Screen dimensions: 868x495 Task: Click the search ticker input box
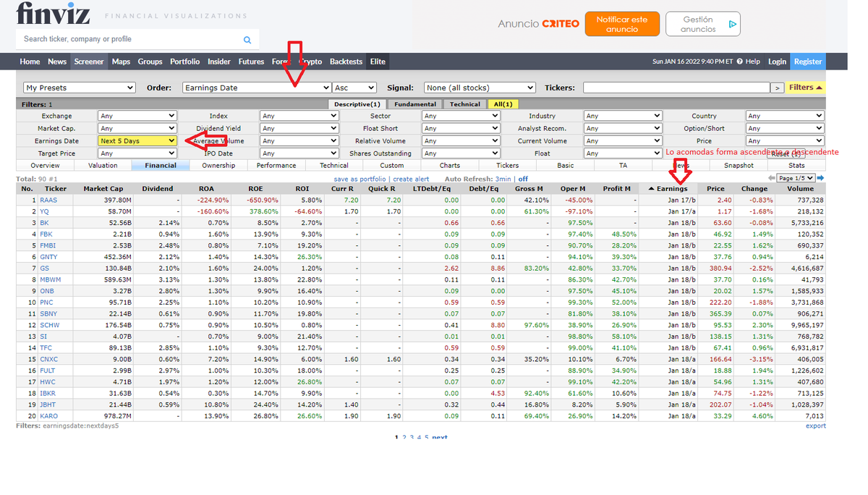(x=130, y=39)
